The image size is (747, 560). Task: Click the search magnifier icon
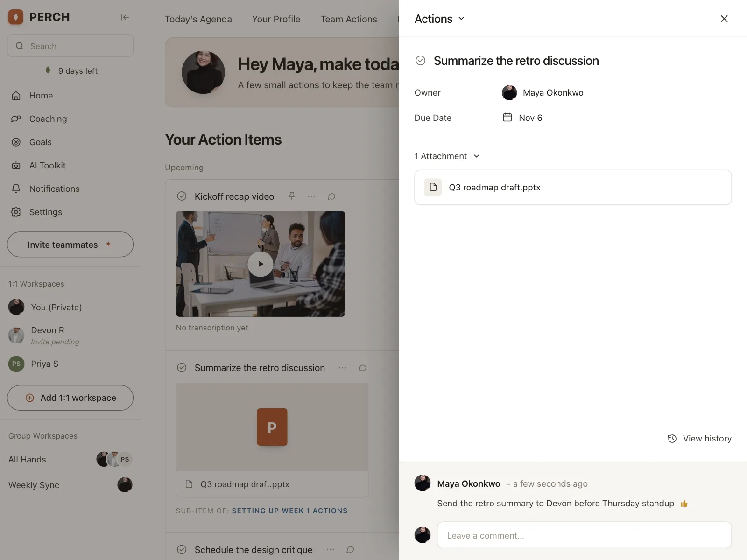(20, 46)
